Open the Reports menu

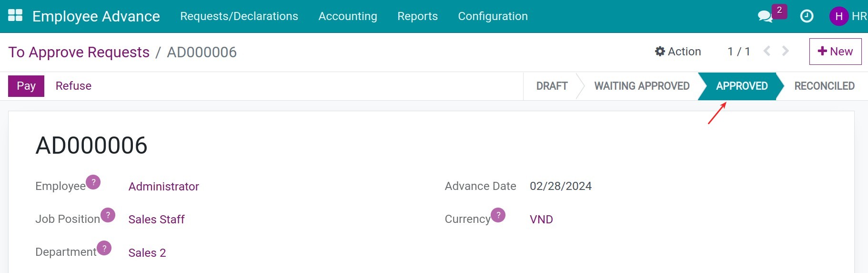click(x=417, y=16)
